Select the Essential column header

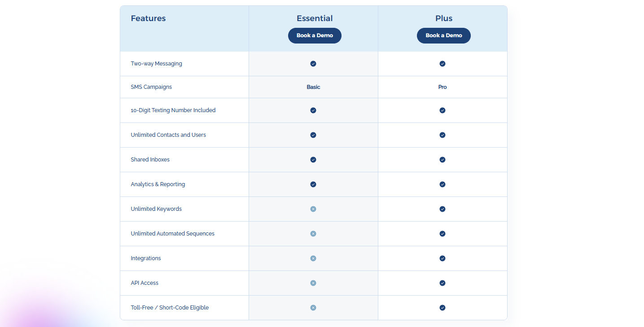(315, 18)
